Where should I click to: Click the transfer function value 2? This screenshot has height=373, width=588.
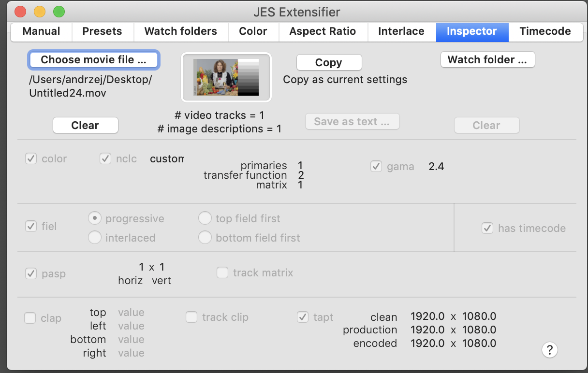(301, 175)
